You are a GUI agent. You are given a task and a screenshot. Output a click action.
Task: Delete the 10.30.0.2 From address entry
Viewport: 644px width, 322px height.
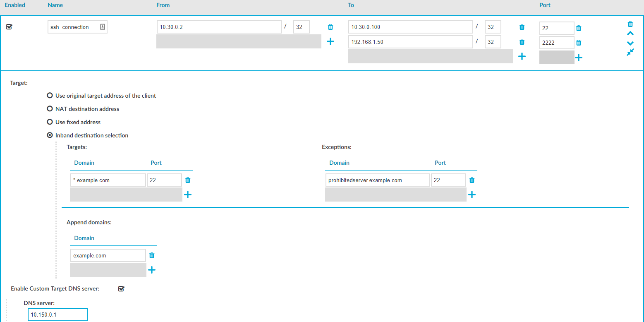click(330, 27)
